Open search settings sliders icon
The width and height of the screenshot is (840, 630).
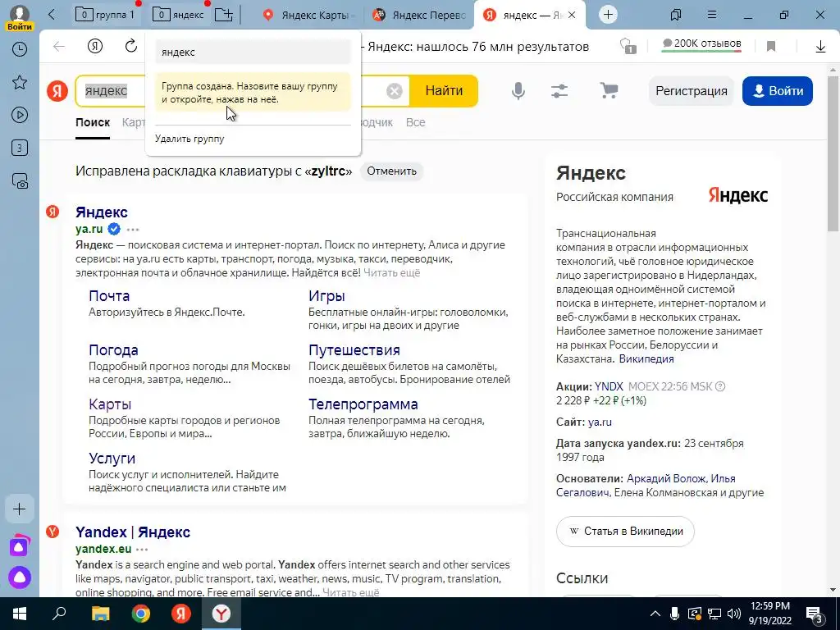pos(559,91)
